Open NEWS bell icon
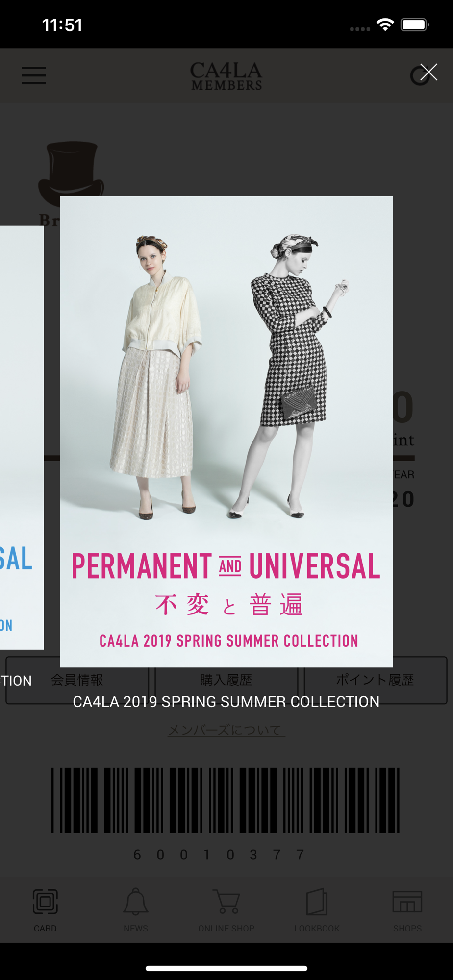The image size is (453, 980). [x=136, y=902]
